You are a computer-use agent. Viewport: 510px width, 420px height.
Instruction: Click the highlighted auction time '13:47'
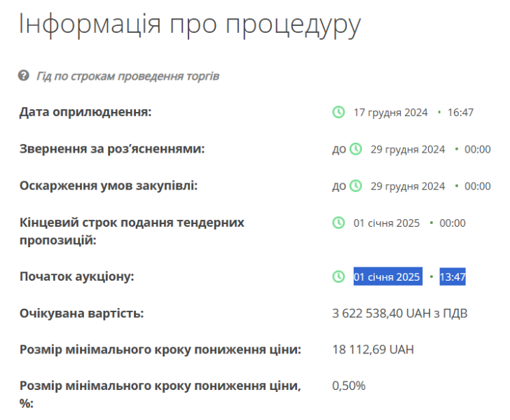click(453, 277)
